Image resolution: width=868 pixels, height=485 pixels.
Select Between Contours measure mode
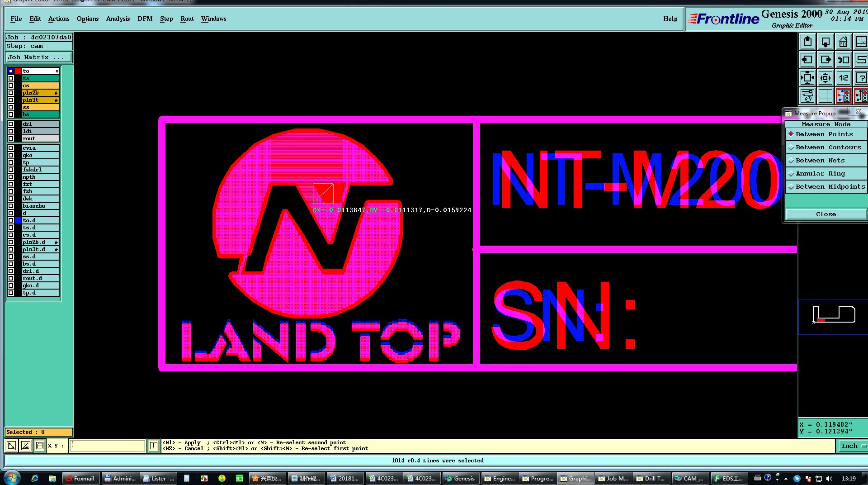tap(826, 147)
